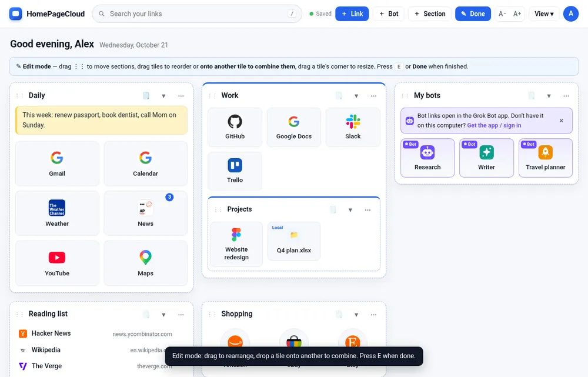Click the note icon in My bots header
This screenshot has height=377, width=588.
[x=532, y=96]
